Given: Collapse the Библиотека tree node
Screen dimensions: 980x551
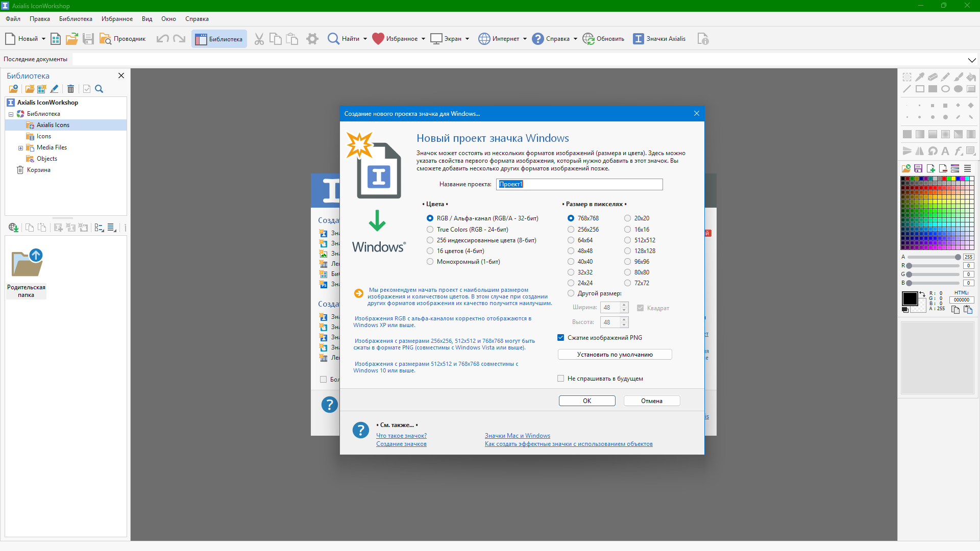Looking at the screenshot, I should (11, 114).
